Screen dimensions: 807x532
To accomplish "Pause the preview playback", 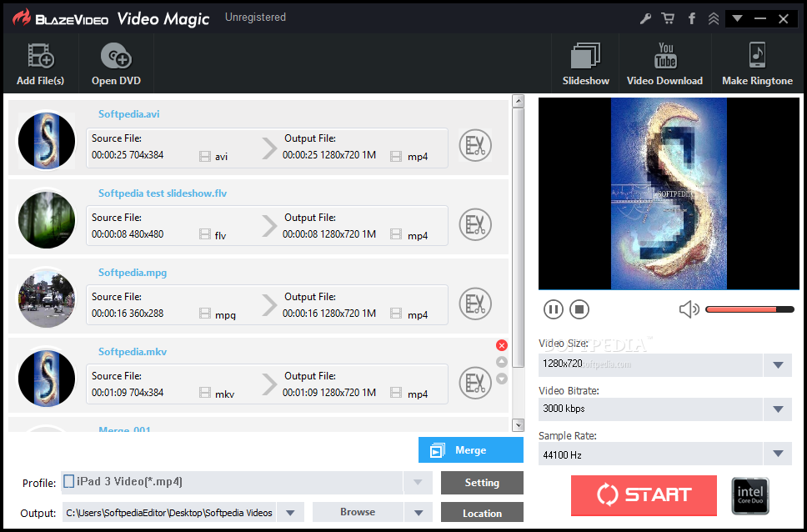I will tap(554, 309).
